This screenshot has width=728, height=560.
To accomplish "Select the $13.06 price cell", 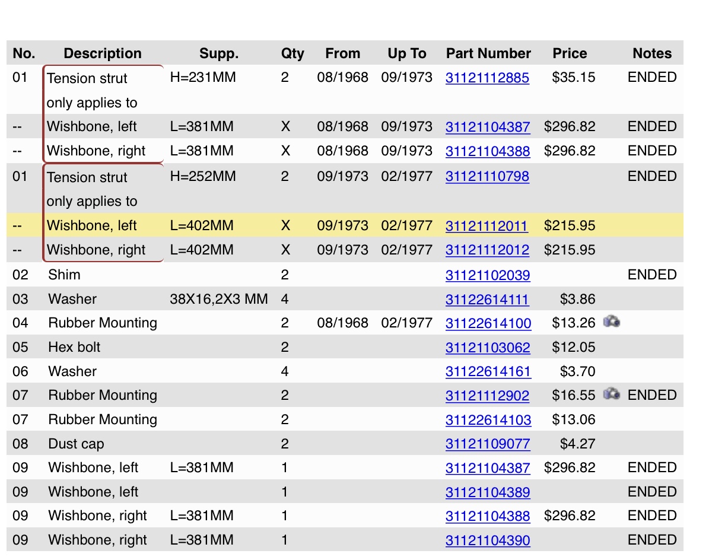I will click(573, 419).
